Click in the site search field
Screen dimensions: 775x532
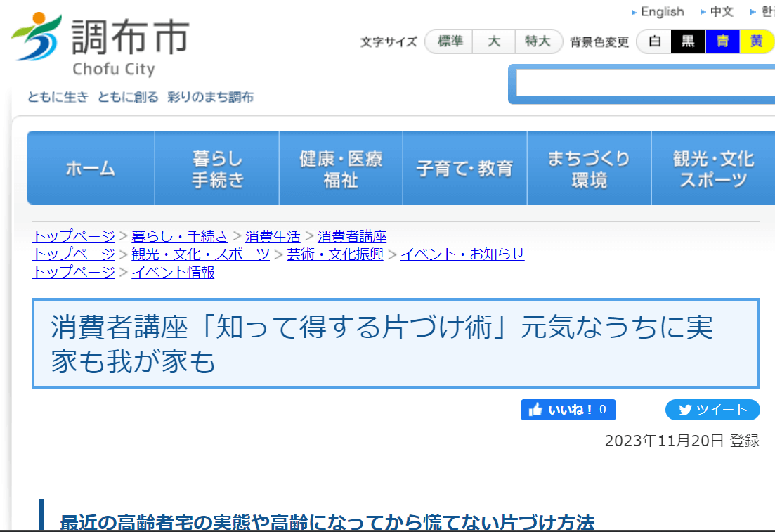(x=643, y=84)
